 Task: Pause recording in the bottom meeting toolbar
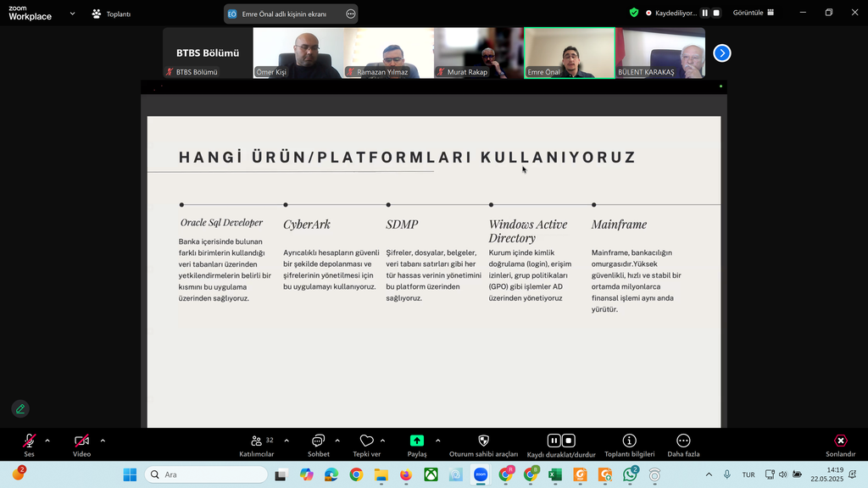point(554,441)
